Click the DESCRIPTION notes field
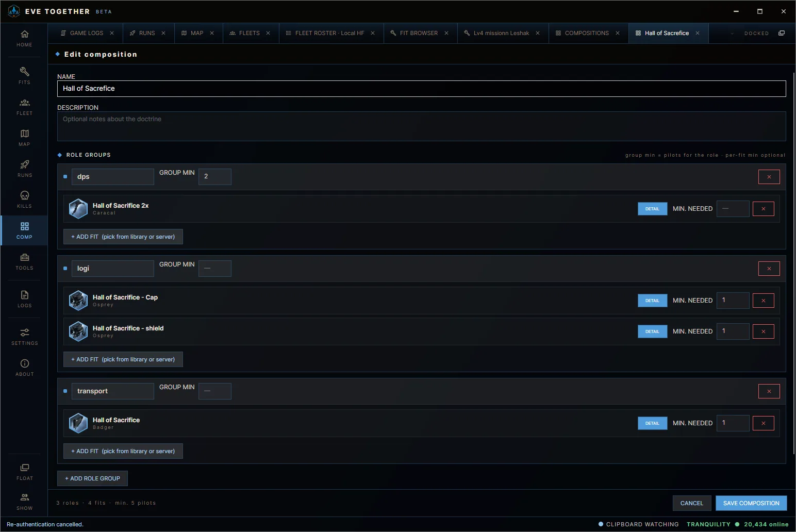Viewport: 796px width, 532px height. click(x=421, y=126)
